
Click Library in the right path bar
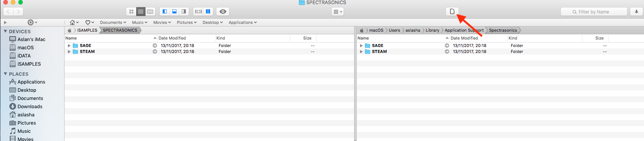coord(432,30)
